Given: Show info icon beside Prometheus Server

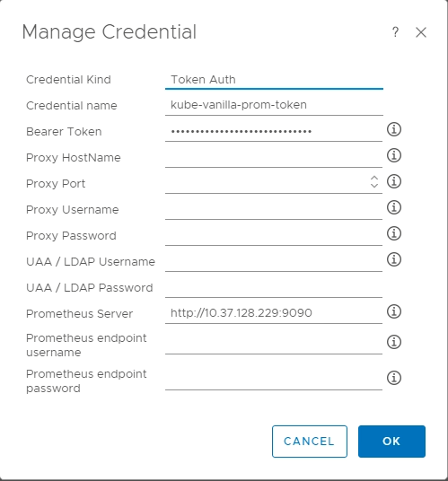Looking at the screenshot, I should tap(394, 311).
